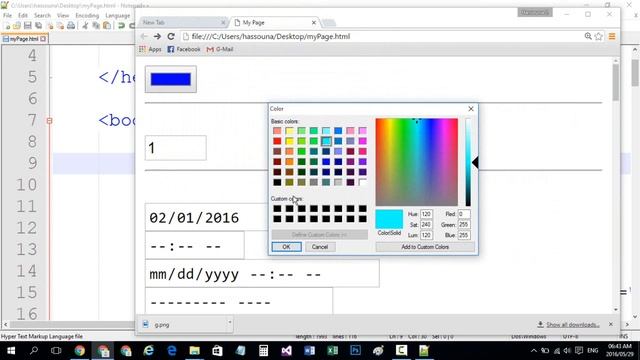Click the Lum value field

[426, 235]
